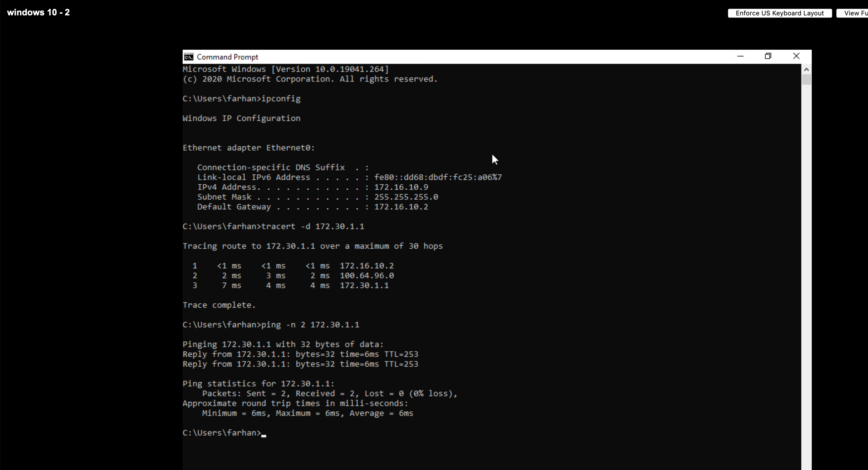Click the scrollbar up arrow
868x470 pixels.
pos(806,70)
